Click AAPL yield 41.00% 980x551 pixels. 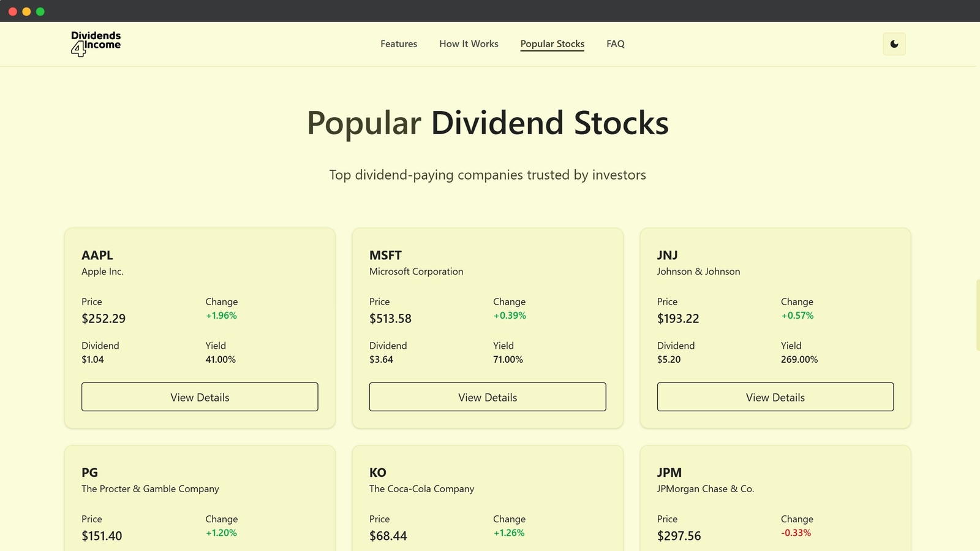tap(221, 360)
